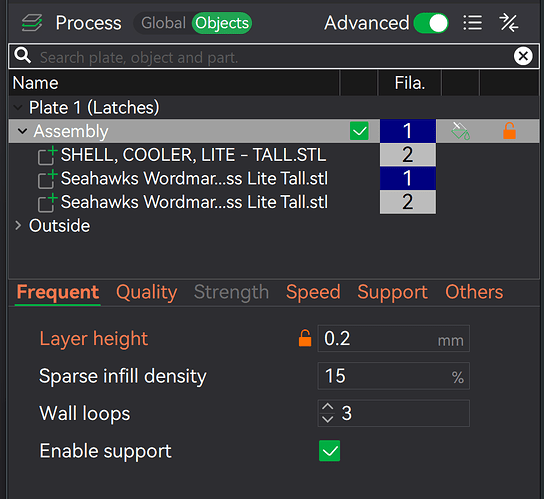Open the settings list icon beside Advanced

473,23
